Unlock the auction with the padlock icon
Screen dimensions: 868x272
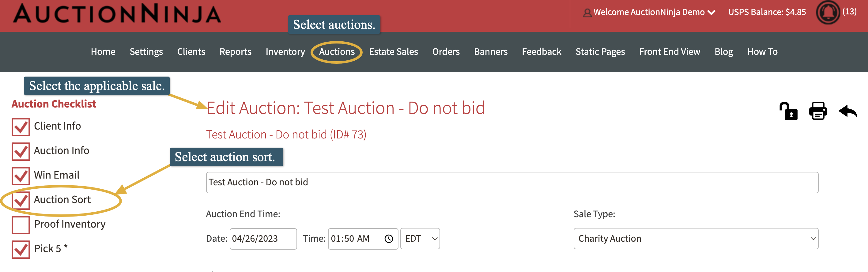788,111
